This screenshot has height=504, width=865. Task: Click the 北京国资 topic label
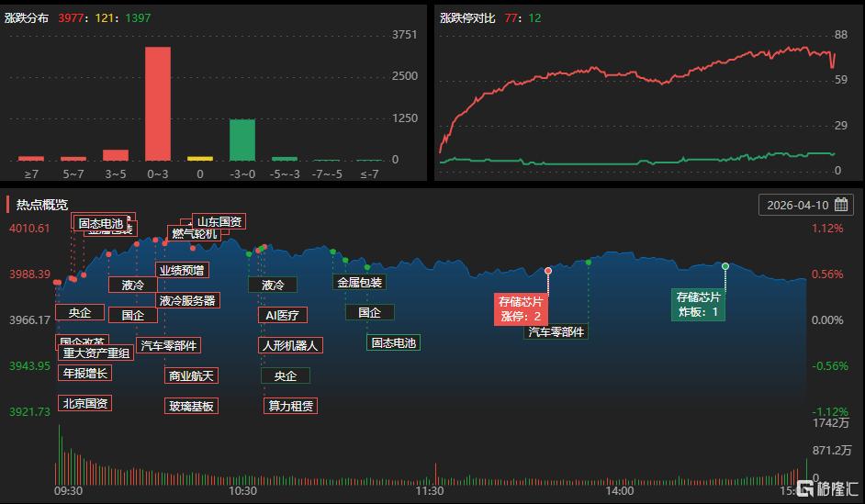84,403
